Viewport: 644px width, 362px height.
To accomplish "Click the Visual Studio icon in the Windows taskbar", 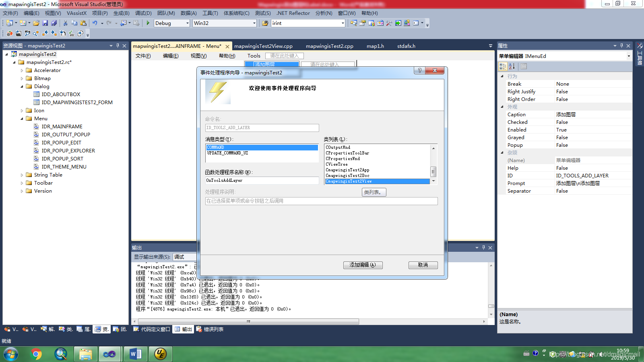I will click(109, 354).
